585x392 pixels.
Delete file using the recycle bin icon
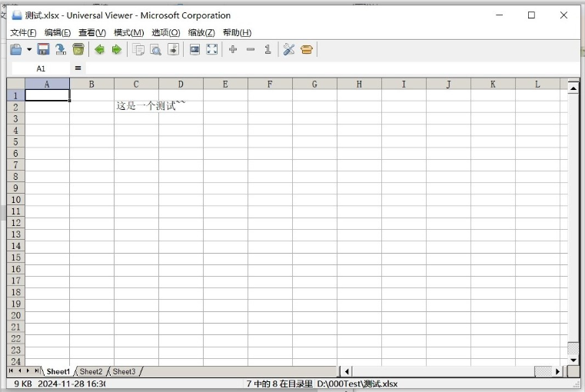(x=78, y=49)
